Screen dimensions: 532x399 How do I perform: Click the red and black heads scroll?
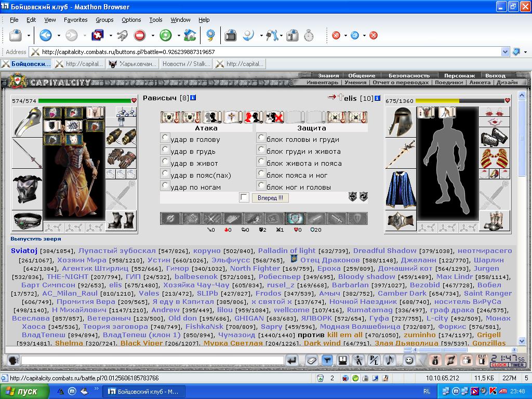tap(253, 117)
